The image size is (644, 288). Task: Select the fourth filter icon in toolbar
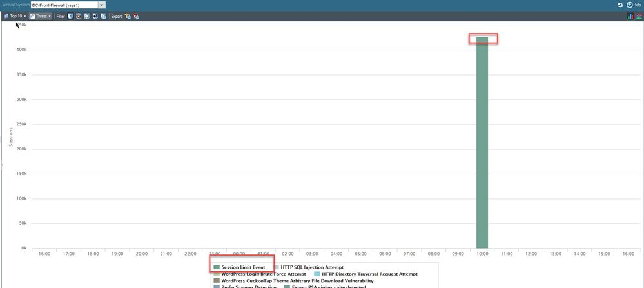tap(95, 16)
